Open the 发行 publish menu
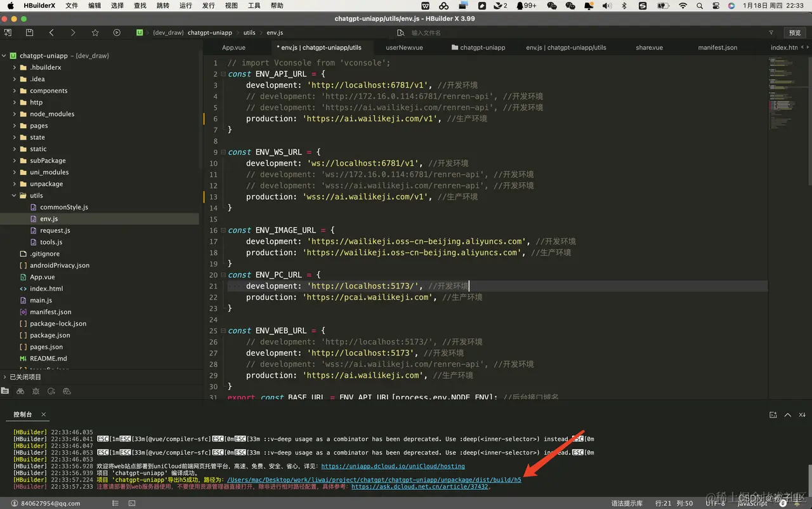Viewport: 812px width, 509px height. click(208, 6)
